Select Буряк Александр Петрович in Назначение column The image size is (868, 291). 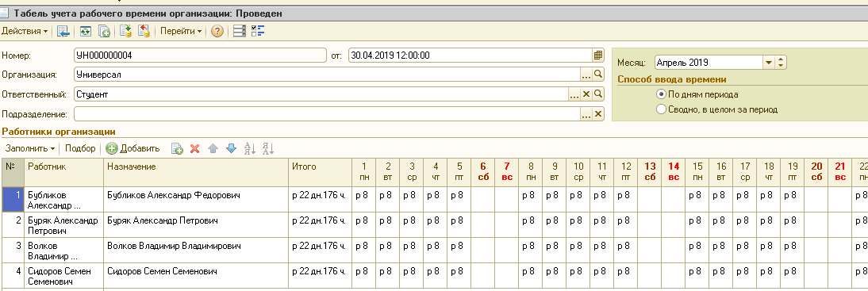(x=196, y=224)
